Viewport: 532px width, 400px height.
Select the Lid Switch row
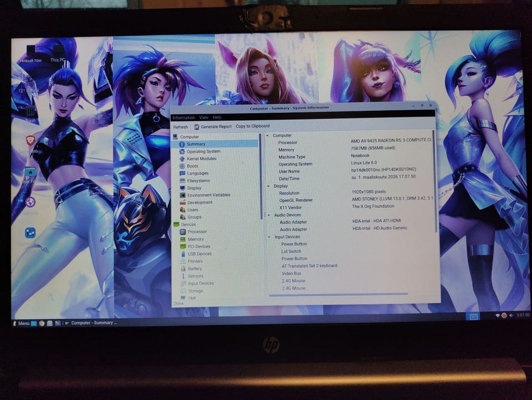[350, 251]
